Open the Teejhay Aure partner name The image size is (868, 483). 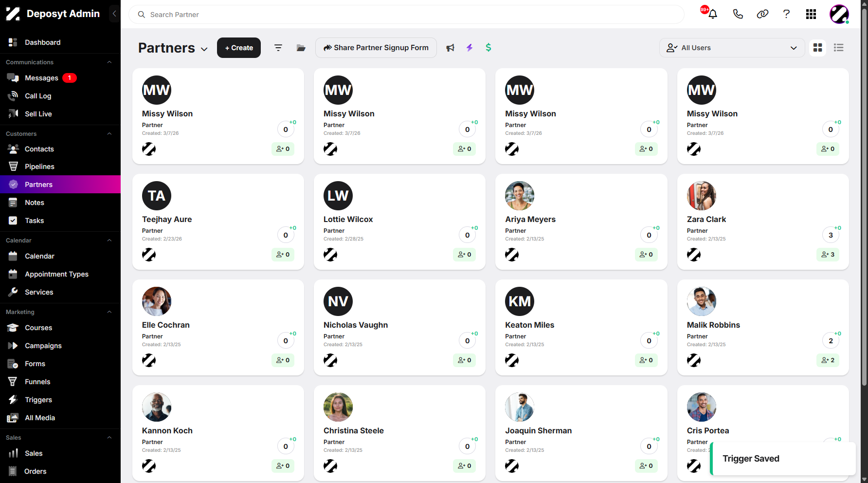167,220
